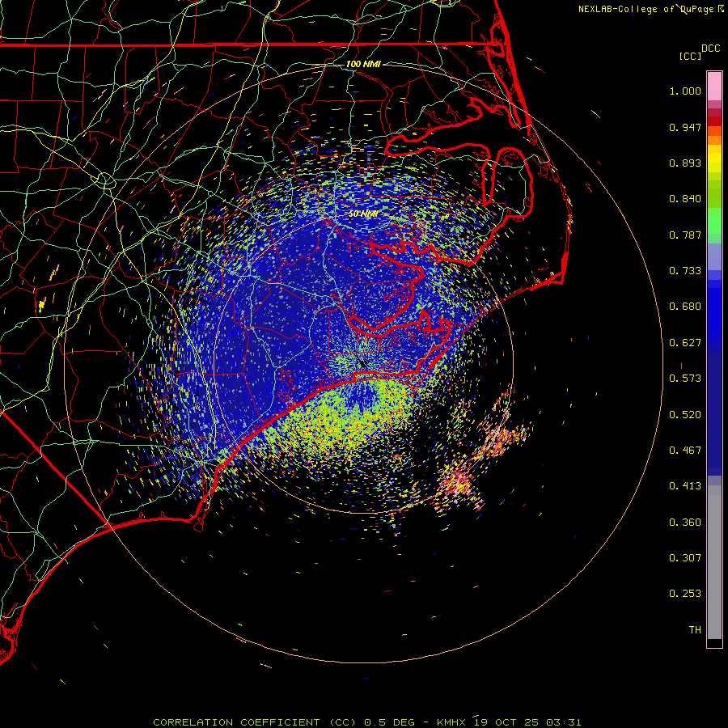Pick the pink segment topping the color scale
This screenshot has width=728, height=728.
point(714,87)
